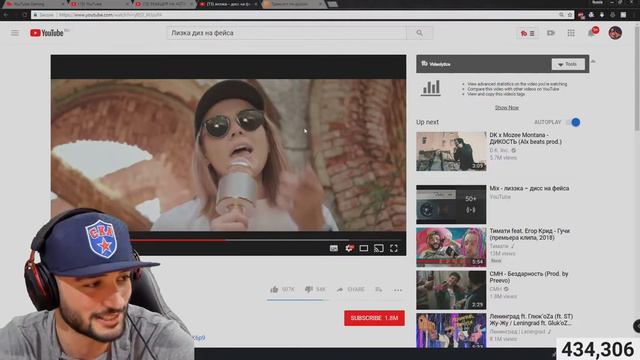Screen dimensions: 640x360
Task: Open the YouTube guide hamburger menu
Action: pos(15,33)
